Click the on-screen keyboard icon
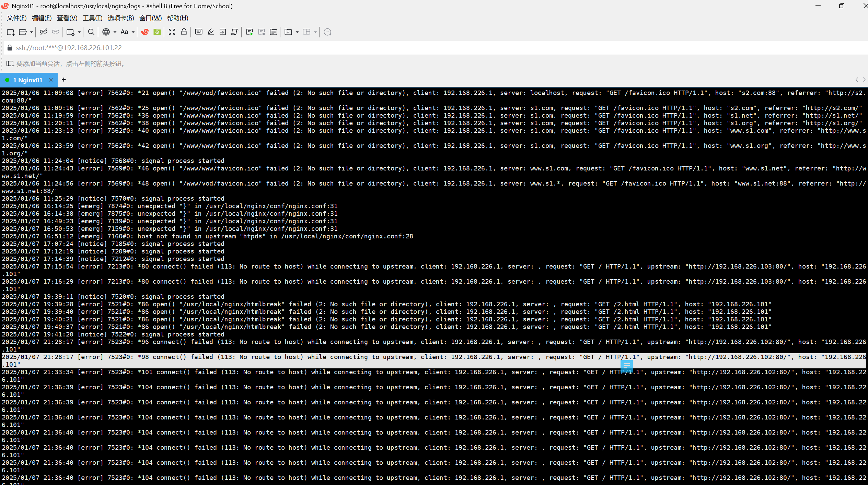This screenshot has width=868, height=485. tap(198, 32)
